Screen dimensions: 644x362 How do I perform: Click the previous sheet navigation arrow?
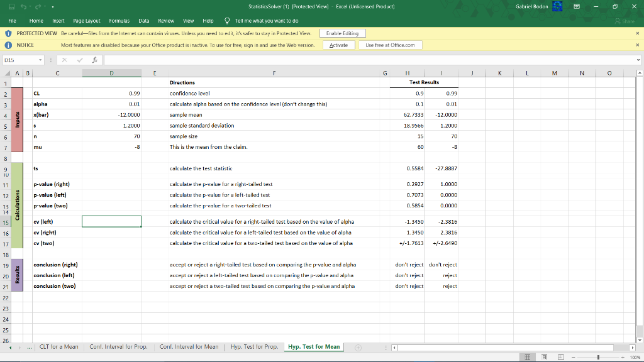click(10, 348)
